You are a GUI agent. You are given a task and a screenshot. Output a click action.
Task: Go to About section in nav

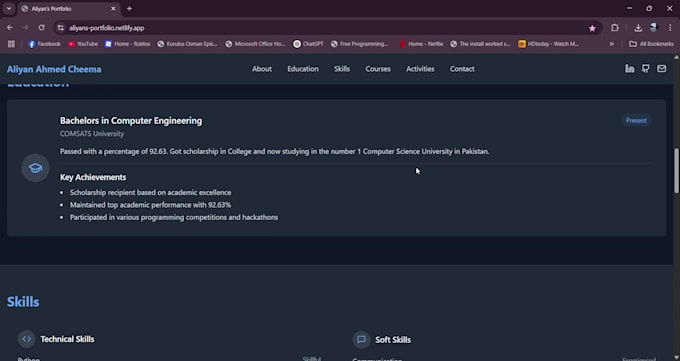(262, 69)
